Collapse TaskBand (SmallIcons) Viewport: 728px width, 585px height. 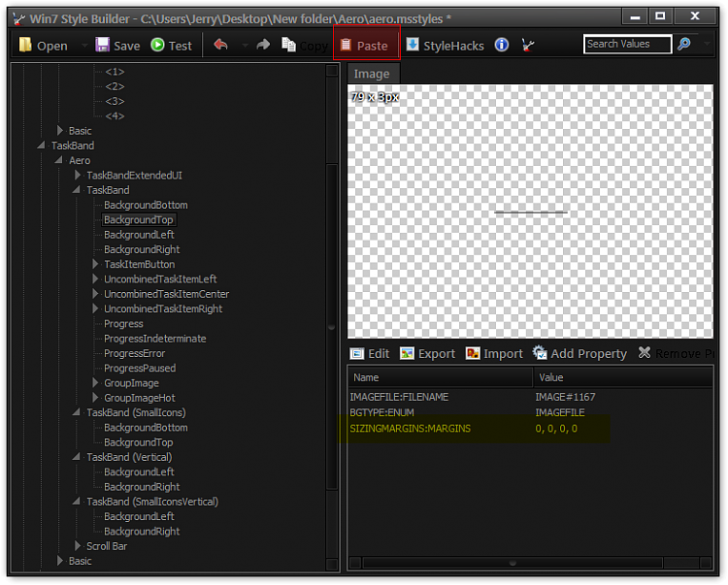tap(77, 412)
